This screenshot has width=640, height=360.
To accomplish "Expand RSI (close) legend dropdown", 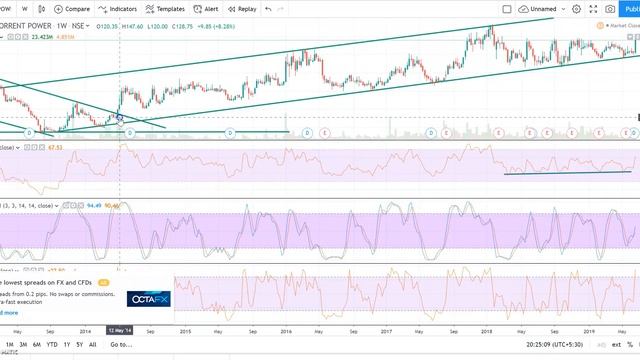I will click(x=18, y=148).
